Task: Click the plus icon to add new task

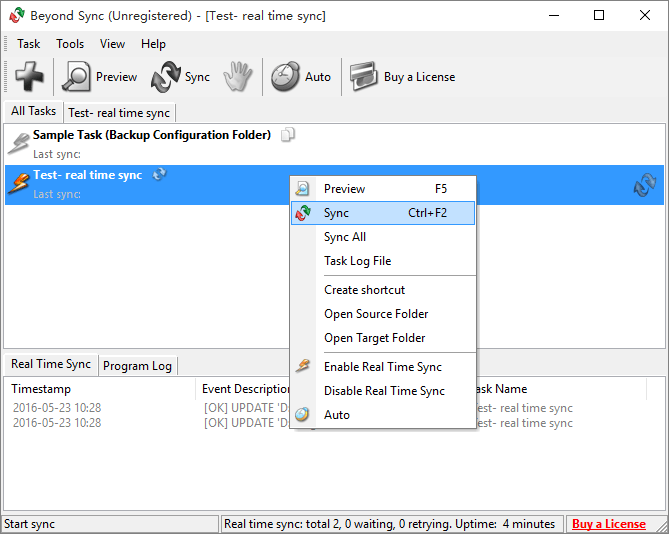Action: (x=29, y=77)
